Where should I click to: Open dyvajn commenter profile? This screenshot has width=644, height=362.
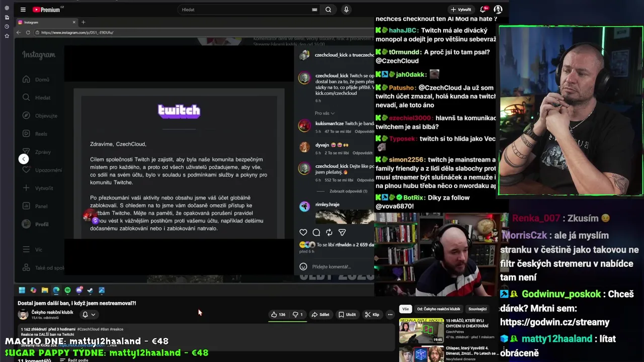click(x=322, y=145)
